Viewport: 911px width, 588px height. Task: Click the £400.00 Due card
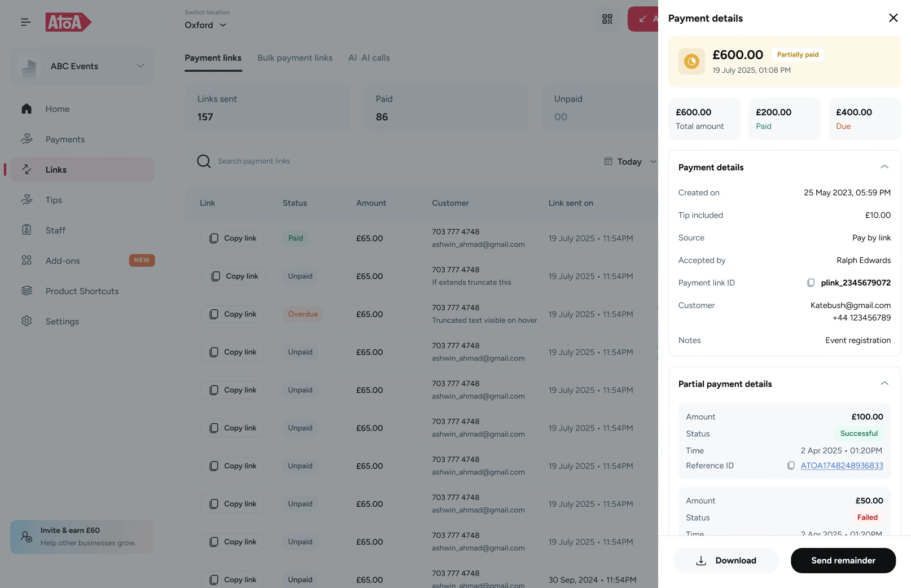pos(865,119)
